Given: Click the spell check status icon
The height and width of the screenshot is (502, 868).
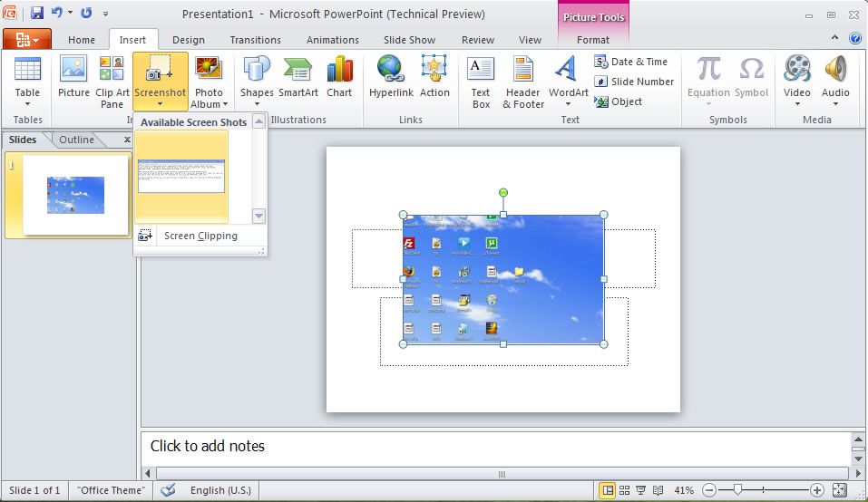Looking at the screenshot, I should tap(168, 490).
